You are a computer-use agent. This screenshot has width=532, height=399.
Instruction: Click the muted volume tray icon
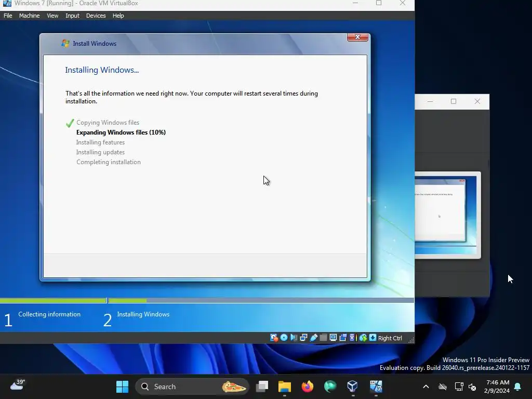[472, 387]
